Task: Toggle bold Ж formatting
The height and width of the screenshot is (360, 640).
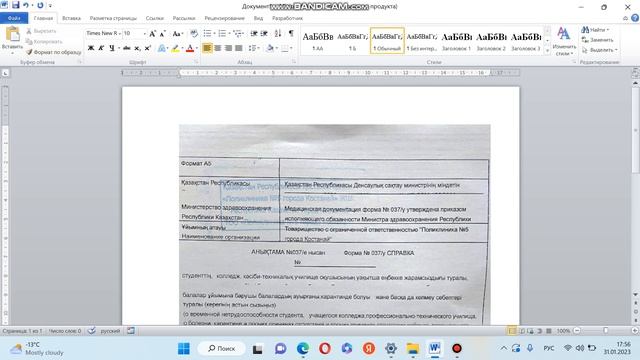Action: [x=91, y=48]
